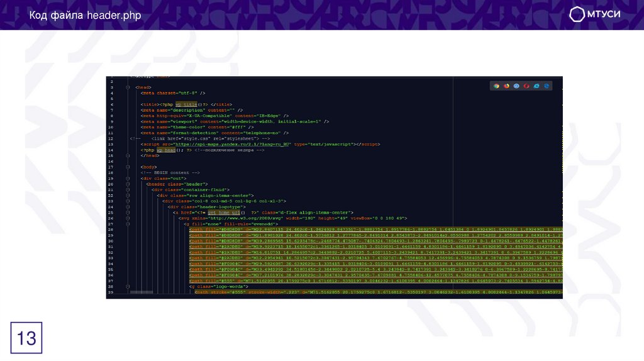Open the preview in Firefox browser icon

tap(506, 86)
